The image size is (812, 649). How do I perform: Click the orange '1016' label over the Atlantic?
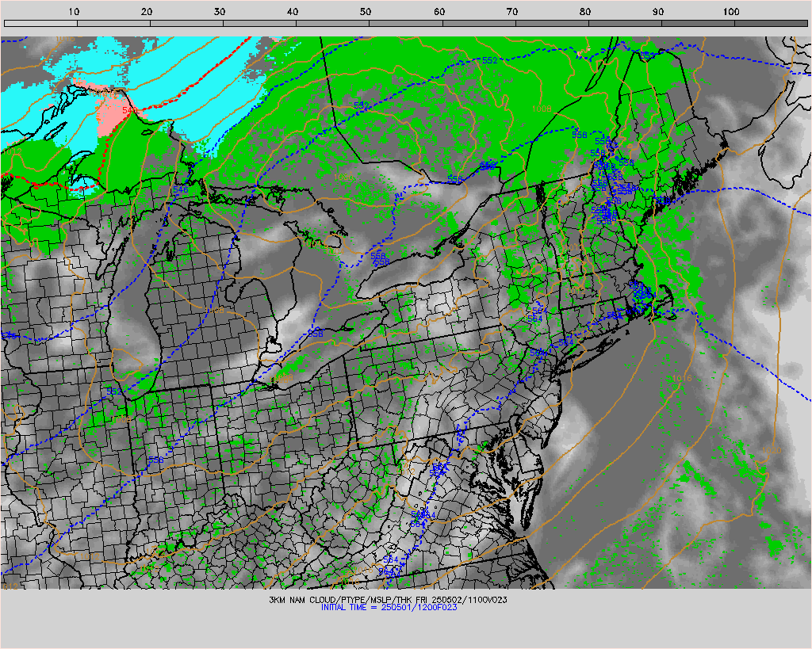click(x=681, y=378)
